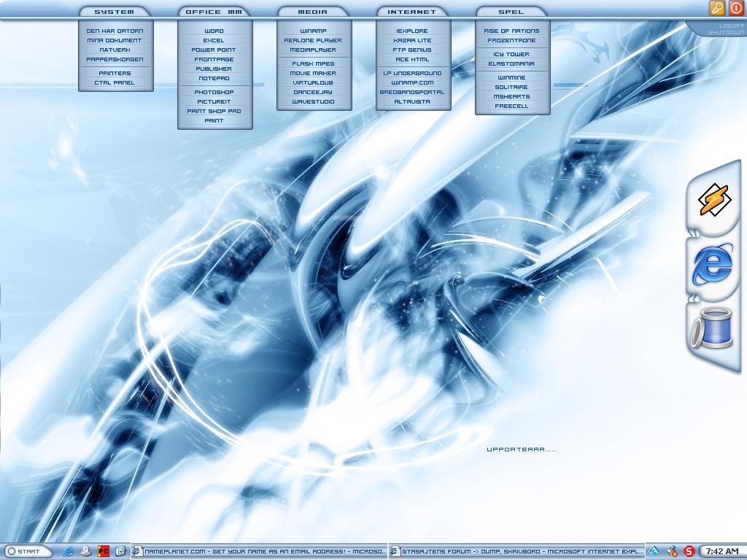Click the Altavista link in Internet menu
The width and height of the screenshot is (747, 560).
412,102
